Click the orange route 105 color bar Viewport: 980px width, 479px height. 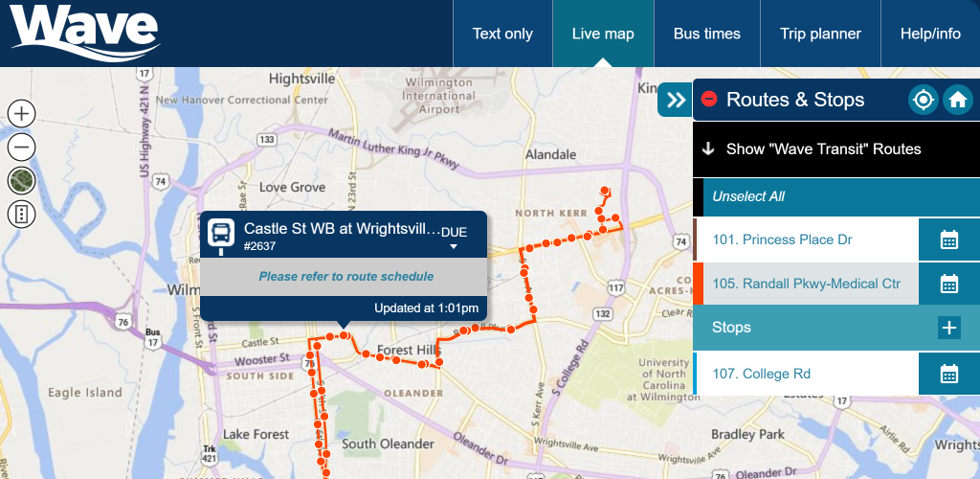pyautogui.click(x=698, y=284)
